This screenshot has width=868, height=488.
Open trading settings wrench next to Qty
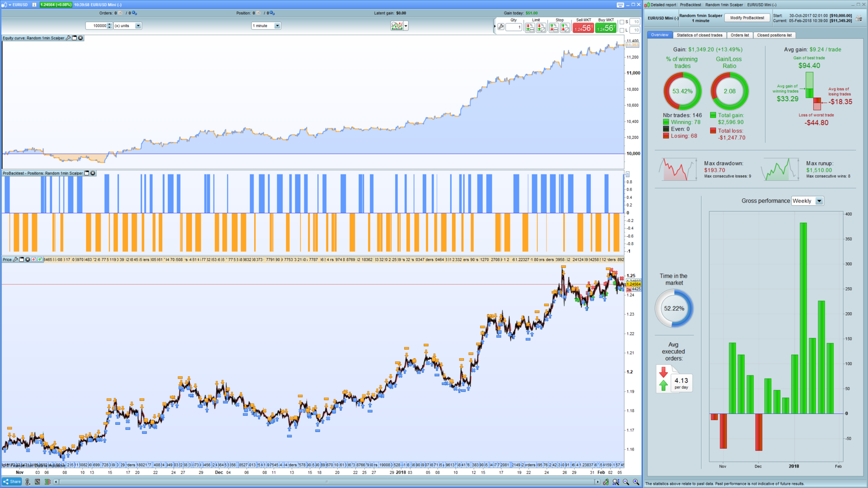click(x=501, y=27)
